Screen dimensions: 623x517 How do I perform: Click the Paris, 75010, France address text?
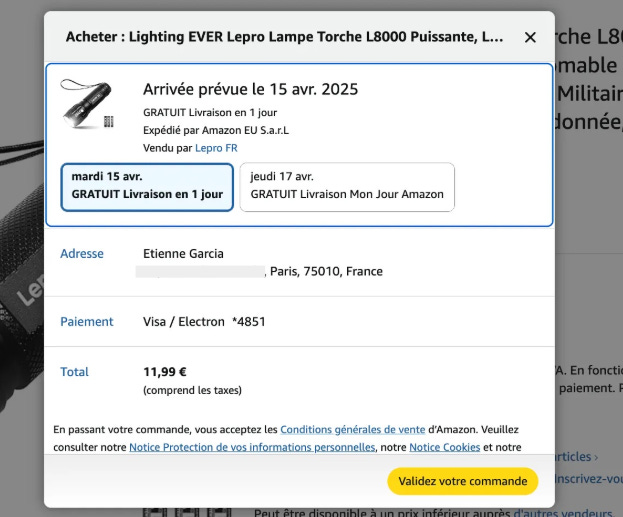(326, 271)
